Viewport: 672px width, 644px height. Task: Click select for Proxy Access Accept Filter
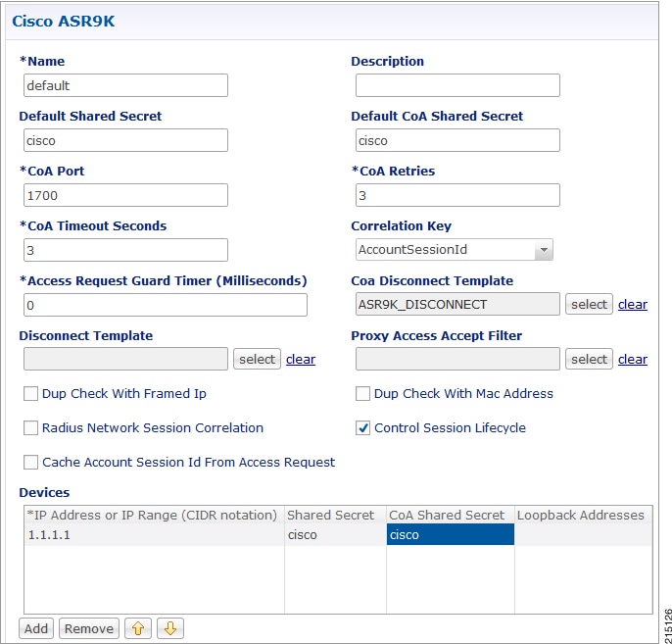click(589, 360)
